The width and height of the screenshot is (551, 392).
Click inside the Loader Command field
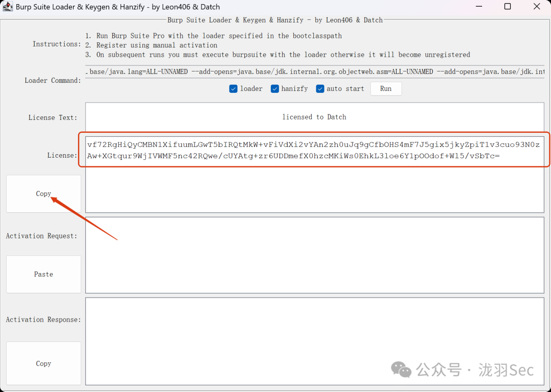coord(314,72)
